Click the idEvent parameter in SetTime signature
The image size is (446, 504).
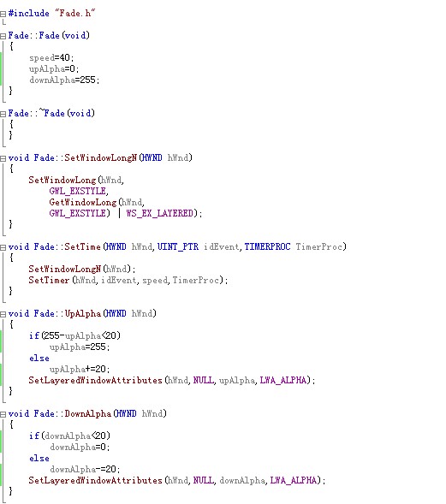[x=221, y=246]
